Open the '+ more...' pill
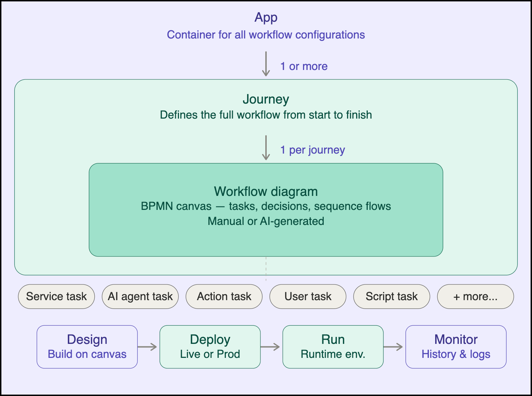Screen dimensions: 532x396 pos(476,297)
